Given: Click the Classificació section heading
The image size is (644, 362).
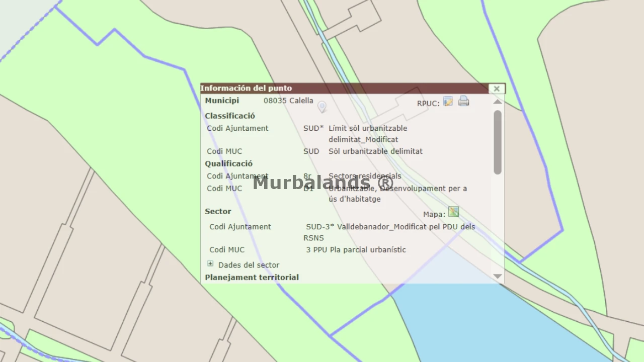Looking at the screenshot, I should click(x=229, y=116).
